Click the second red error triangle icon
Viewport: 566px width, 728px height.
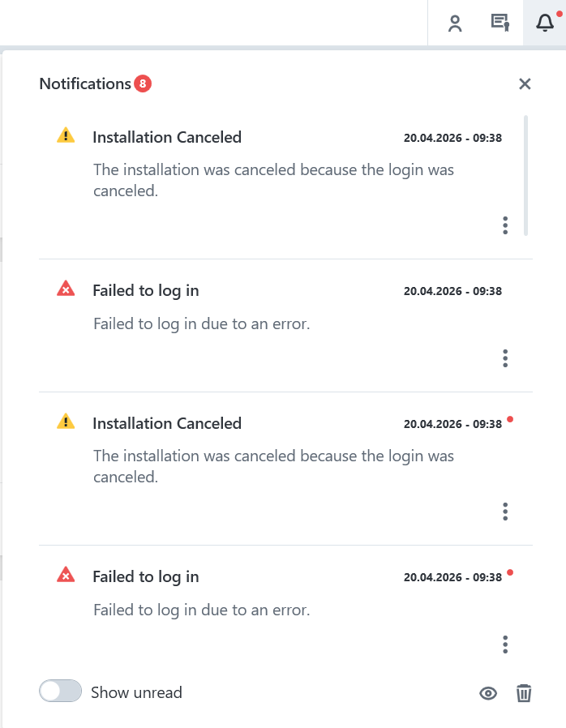(66, 576)
